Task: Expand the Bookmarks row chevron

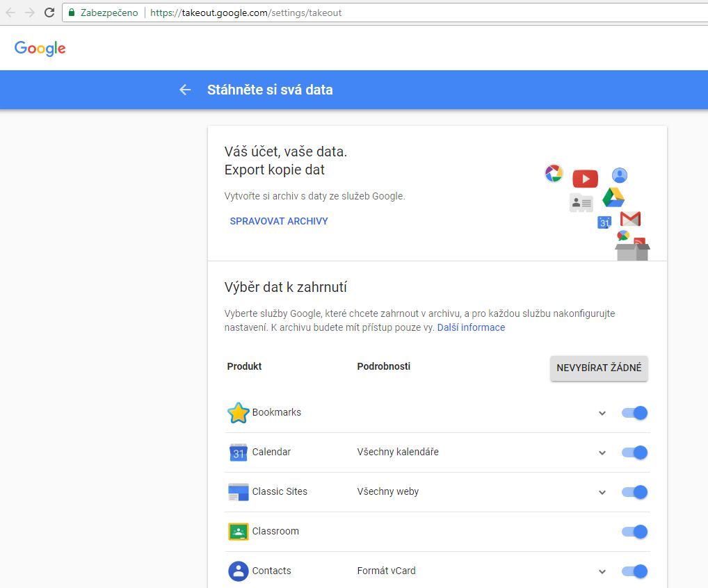Action: pyautogui.click(x=602, y=414)
